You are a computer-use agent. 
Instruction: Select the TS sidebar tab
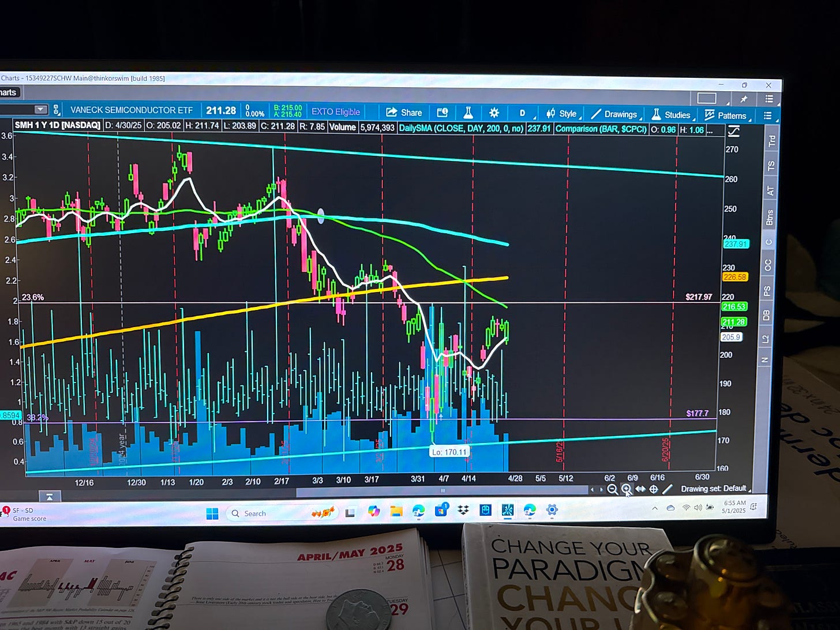(771, 166)
